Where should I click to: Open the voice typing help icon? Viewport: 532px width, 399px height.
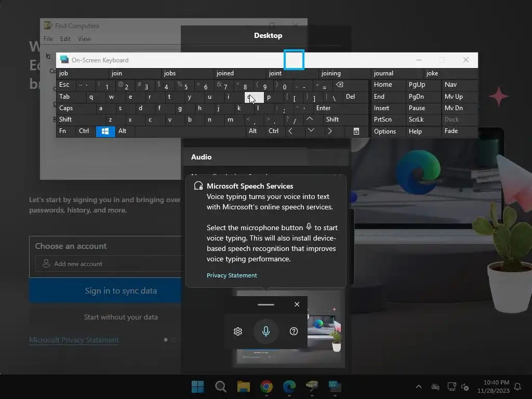pos(294,331)
